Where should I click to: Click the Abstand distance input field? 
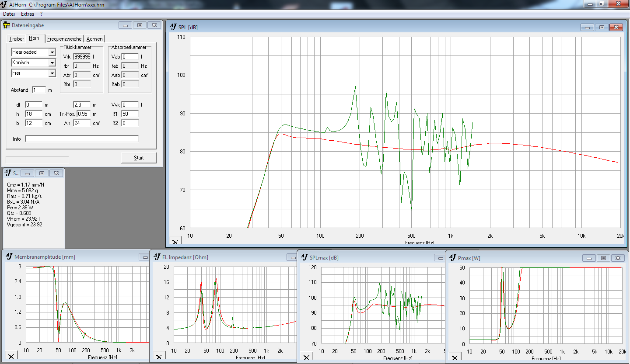tap(38, 90)
